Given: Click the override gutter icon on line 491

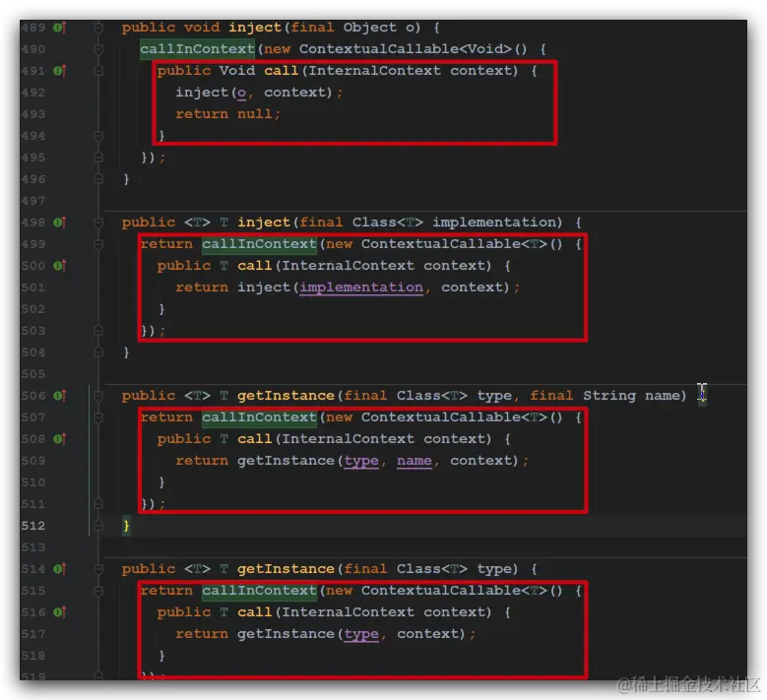Looking at the screenshot, I should pyautogui.click(x=59, y=71).
